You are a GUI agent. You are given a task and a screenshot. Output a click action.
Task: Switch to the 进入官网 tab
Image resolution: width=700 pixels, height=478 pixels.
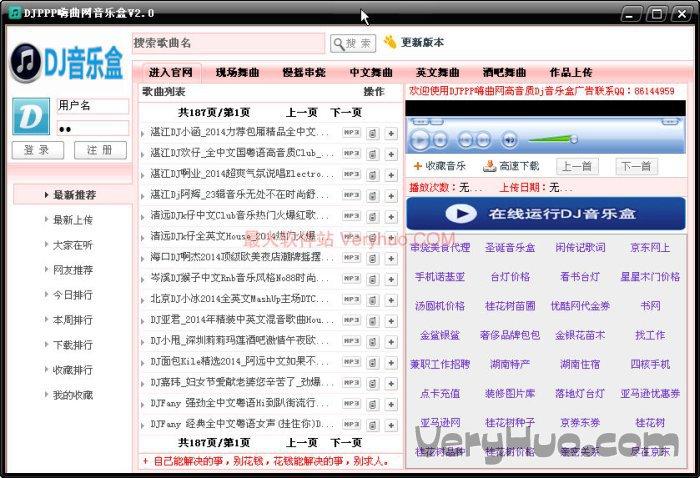(171, 72)
